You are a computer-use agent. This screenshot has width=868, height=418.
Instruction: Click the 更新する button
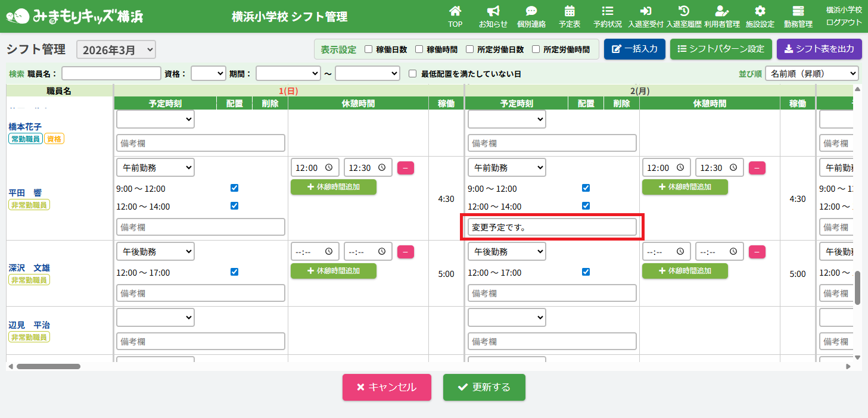click(484, 387)
